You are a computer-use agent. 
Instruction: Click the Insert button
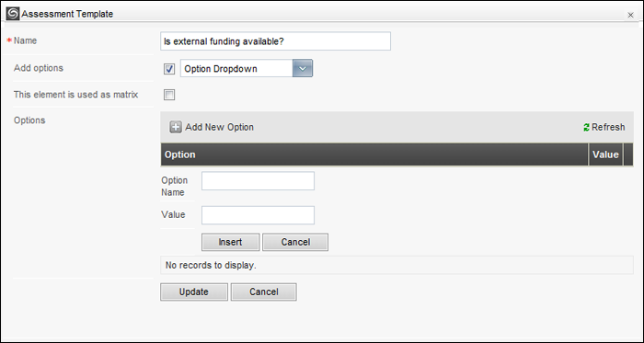[230, 242]
